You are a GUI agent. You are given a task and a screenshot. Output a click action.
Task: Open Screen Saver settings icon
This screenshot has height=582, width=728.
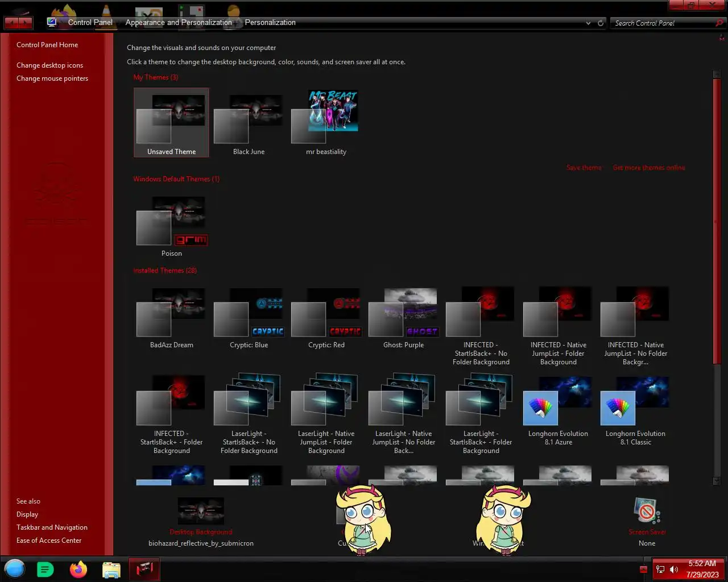(x=647, y=511)
